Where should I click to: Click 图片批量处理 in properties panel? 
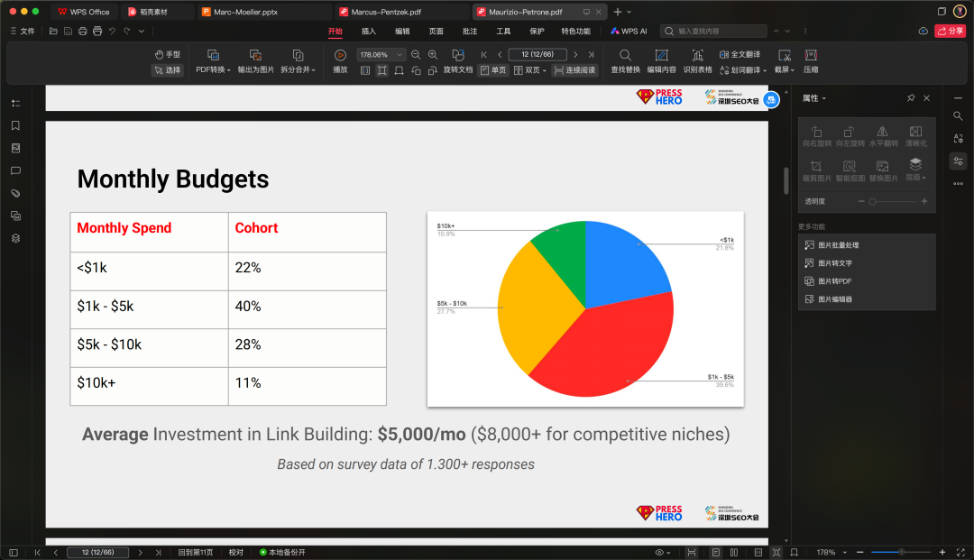pos(832,245)
